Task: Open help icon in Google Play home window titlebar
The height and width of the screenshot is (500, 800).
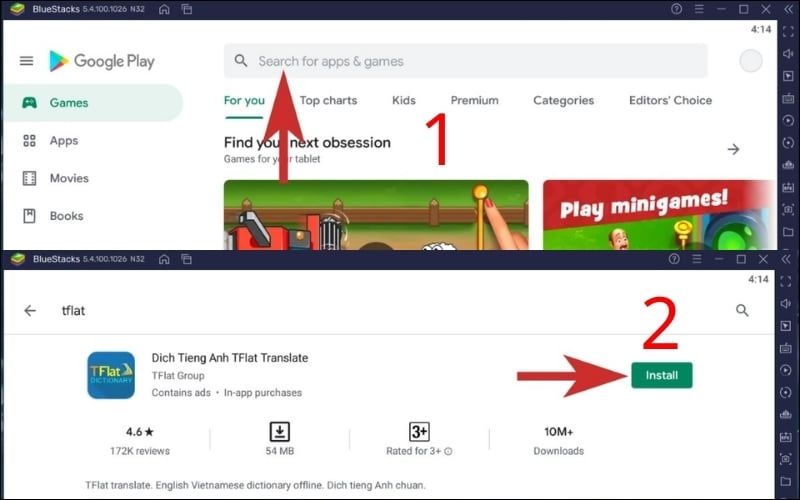Action: [x=677, y=9]
